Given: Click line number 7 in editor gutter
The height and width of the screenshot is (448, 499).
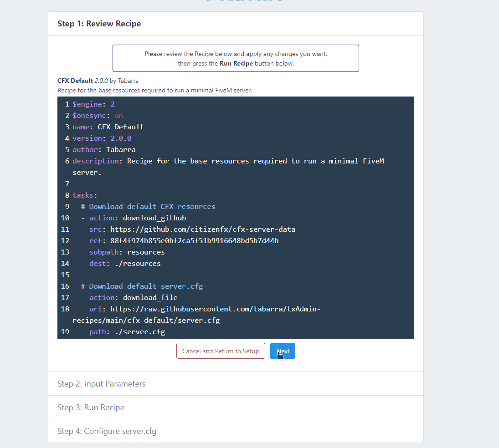Looking at the screenshot, I should 67,184.
